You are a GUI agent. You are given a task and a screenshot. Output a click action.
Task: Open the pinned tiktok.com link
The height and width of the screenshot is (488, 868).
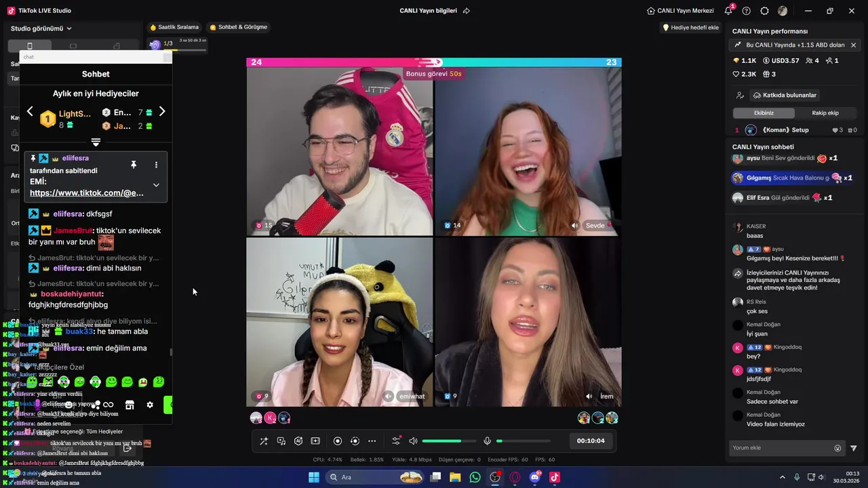[x=87, y=193]
